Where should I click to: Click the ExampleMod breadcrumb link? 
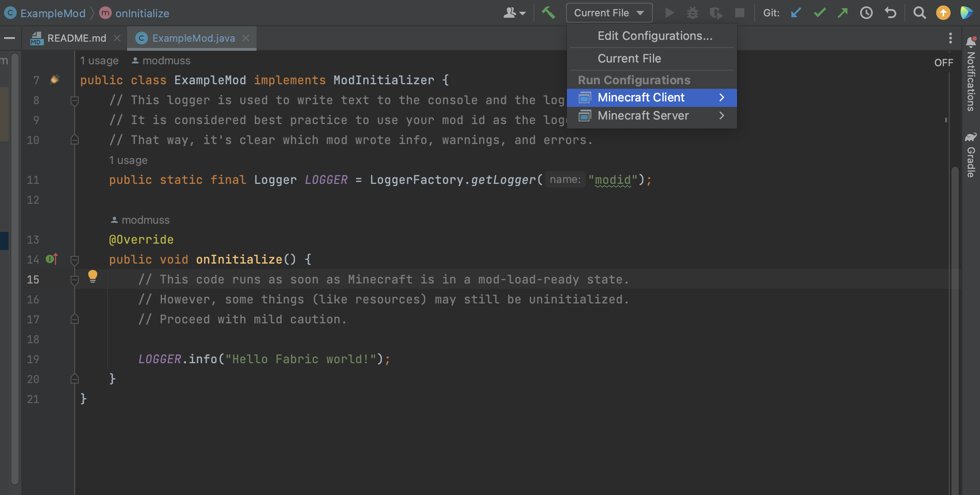52,13
